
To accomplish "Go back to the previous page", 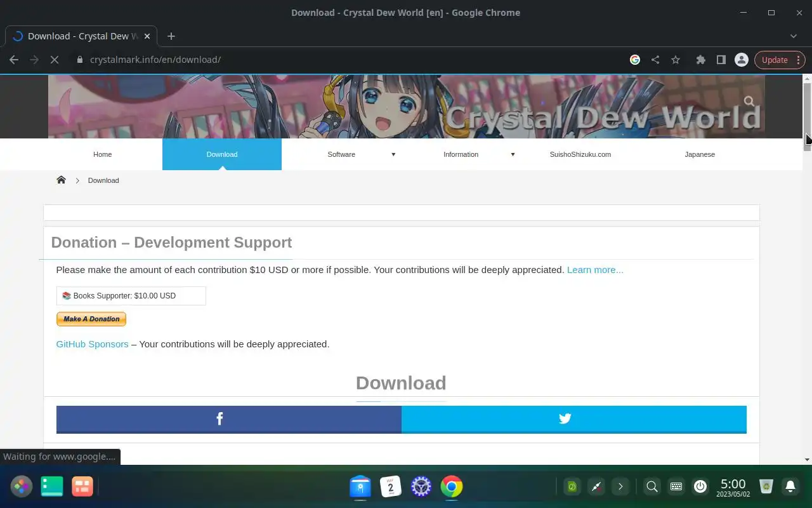I will 14,60.
